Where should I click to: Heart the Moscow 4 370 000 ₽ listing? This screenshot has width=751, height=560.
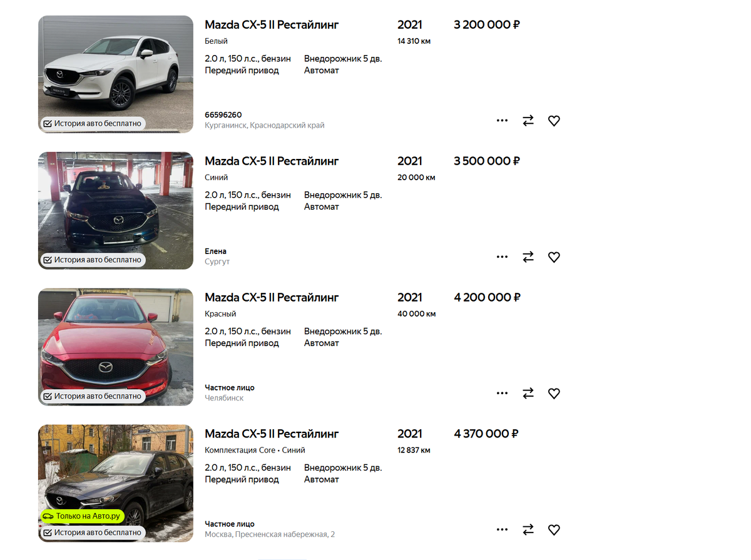(x=554, y=530)
